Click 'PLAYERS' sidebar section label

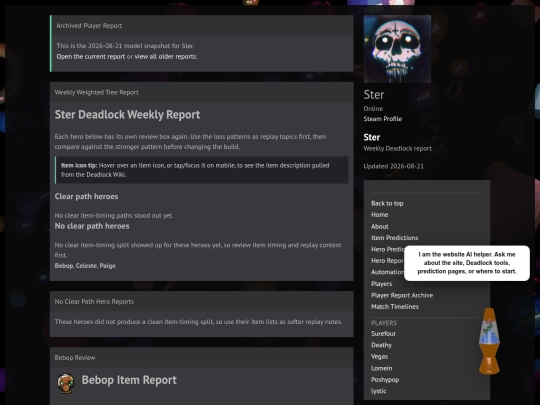pos(384,323)
